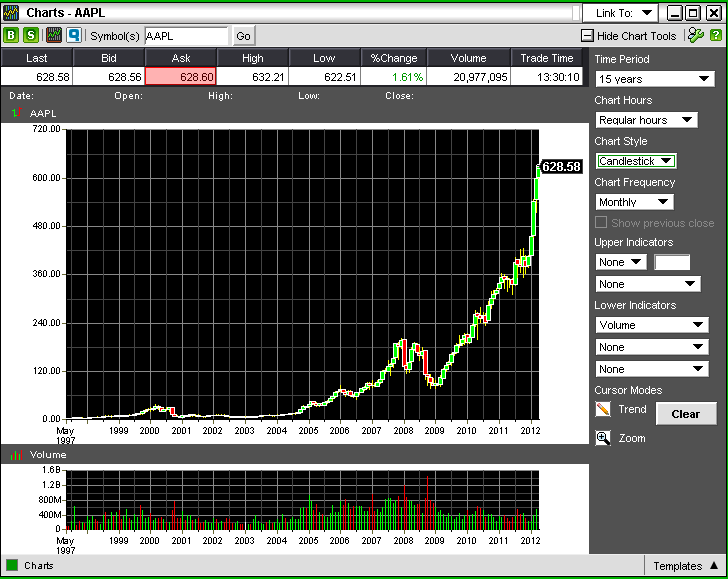Screen dimensions: 728x579
Task: Open Chart Hours Regular hours dropdown
Action: coord(646,120)
